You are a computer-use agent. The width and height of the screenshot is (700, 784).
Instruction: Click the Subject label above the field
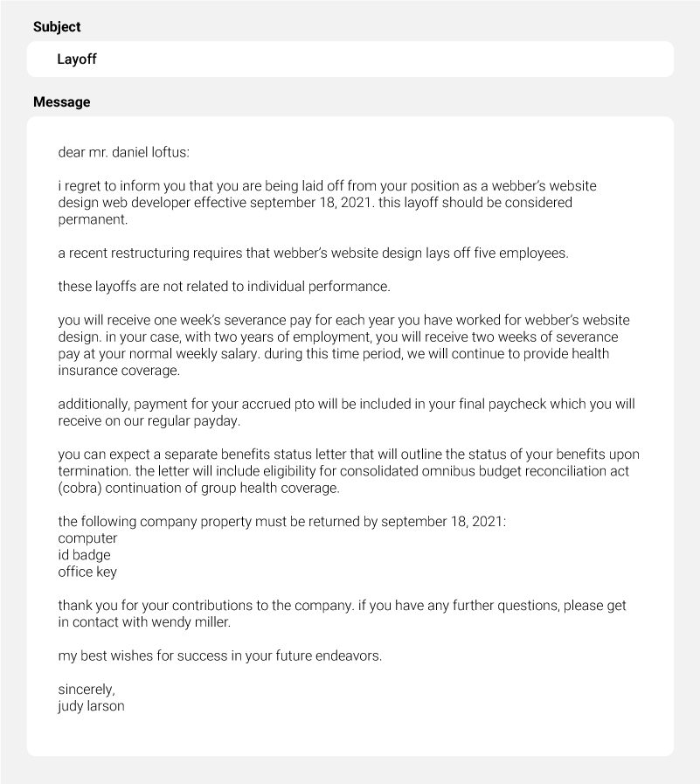pos(57,27)
